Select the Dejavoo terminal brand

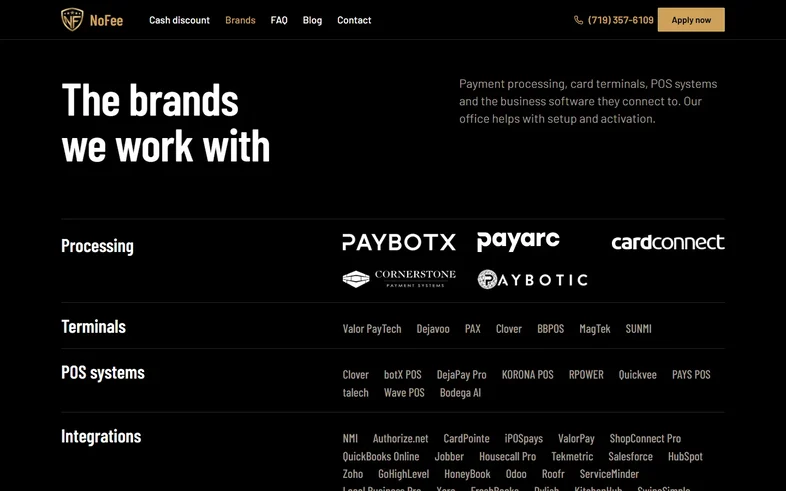coord(433,329)
